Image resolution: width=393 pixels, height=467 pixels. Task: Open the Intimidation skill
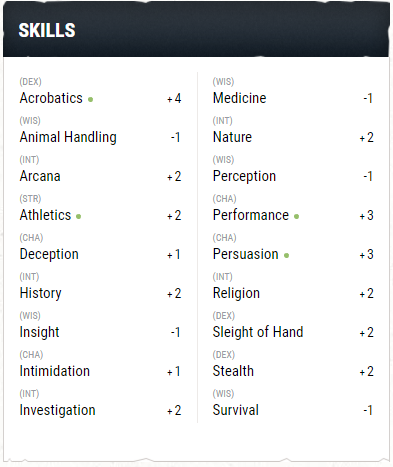pos(55,371)
